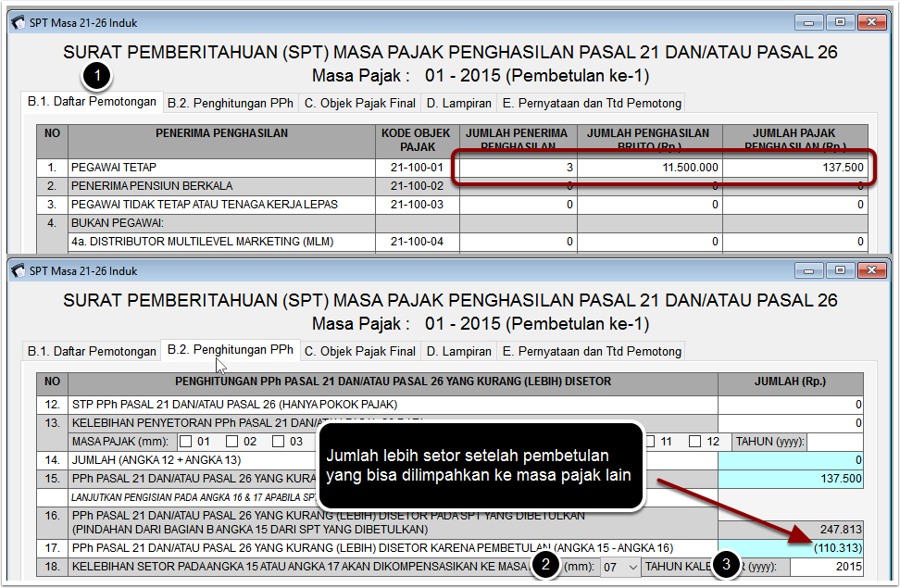Click the PENERIMA PENGHASILAN column header
Image resolution: width=900 pixels, height=588 pixels.
pyautogui.click(x=221, y=142)
